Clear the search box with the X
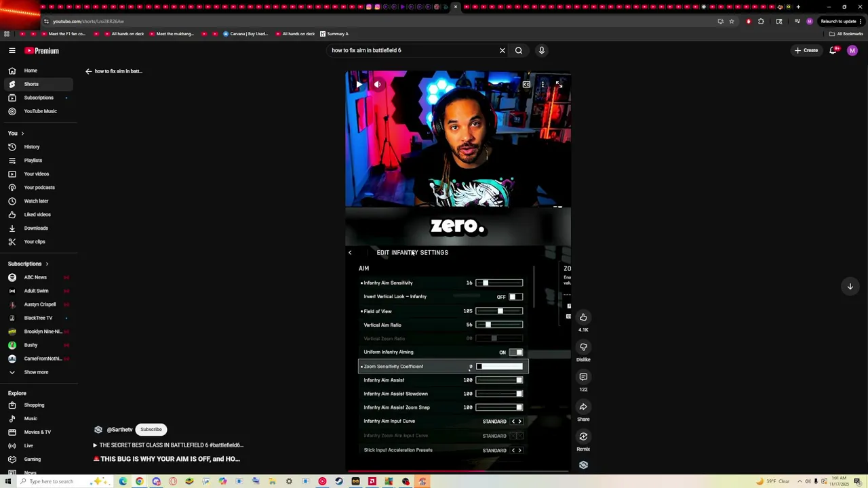The height and width of the screenshot is (488, 868). coord(502,50)
